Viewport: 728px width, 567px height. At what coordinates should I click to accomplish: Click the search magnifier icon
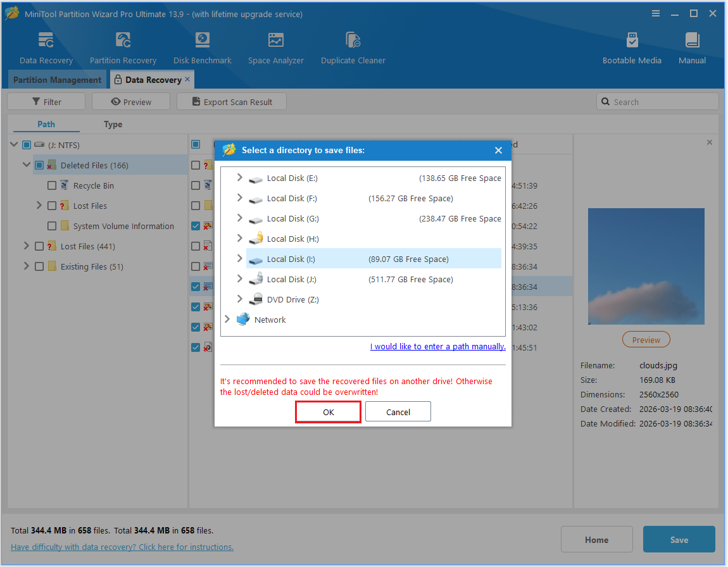coord(605,102)
